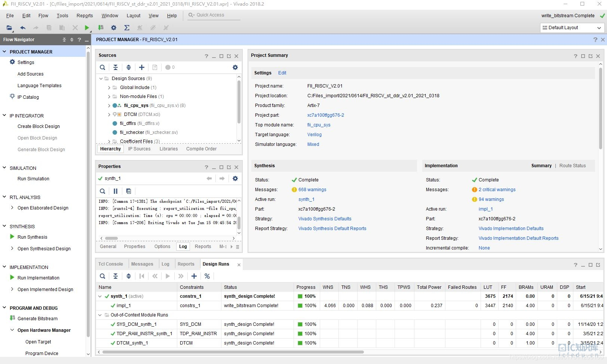Click the Quick Access search field
607x364 pixels.
click(x=214, y=15)
